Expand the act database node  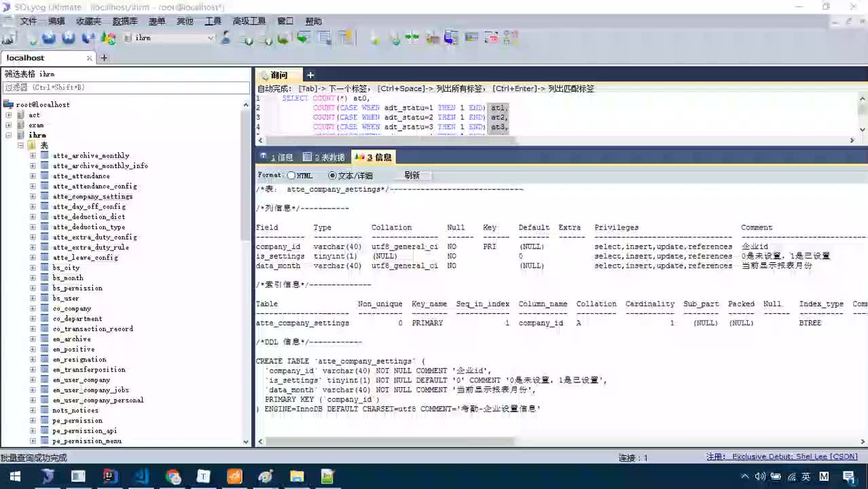coord(9,115)
